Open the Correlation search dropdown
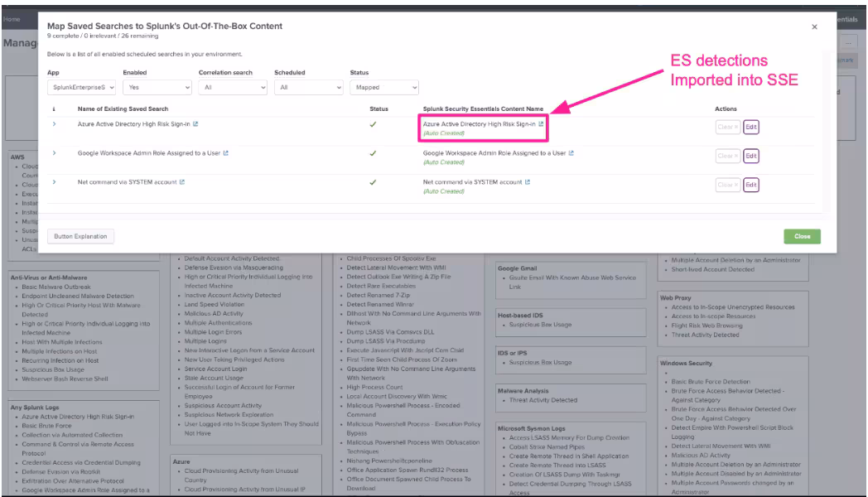The image size is (868, 497). 233,87
